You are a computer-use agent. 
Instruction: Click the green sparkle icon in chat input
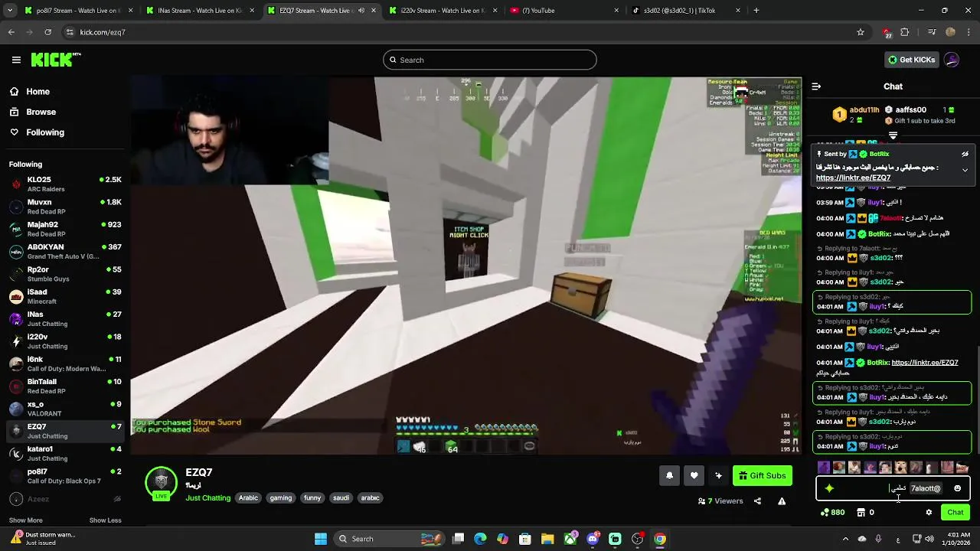(x=829, y=488)
